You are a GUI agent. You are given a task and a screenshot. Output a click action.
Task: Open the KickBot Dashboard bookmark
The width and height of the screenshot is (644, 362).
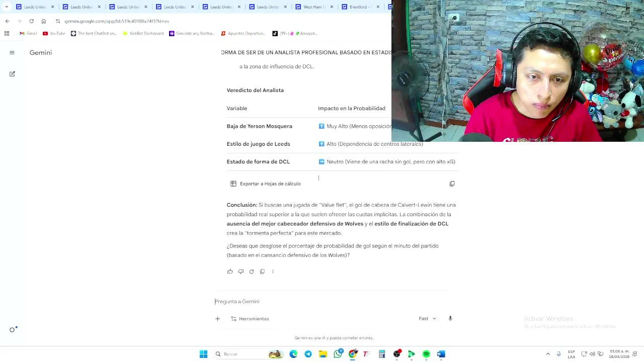pyautogui.click(x=143, y=33)
